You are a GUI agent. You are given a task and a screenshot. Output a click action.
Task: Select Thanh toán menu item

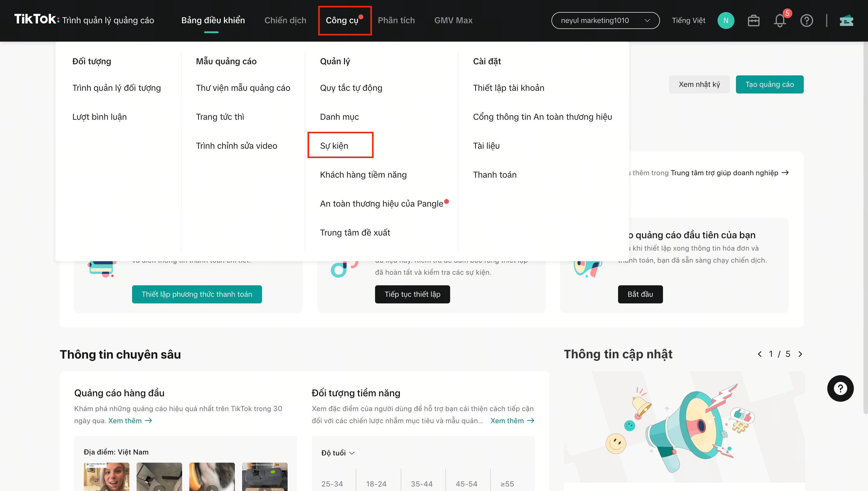click(x=494, y=175)
